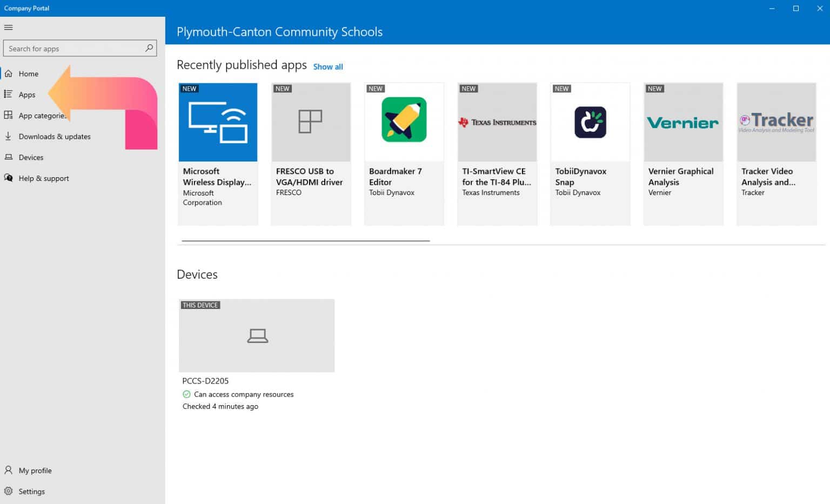Select the Devices icon in sidebar
This screenshot has height=504, width=830.
tap(9, 157)
